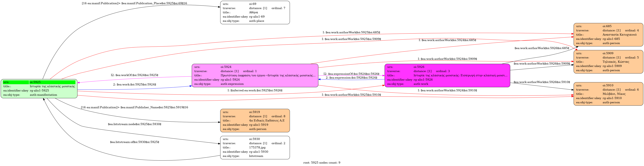Click identifier rg-alis1-5910
Screen dimensions: 644x166
(x=612, y=98)
